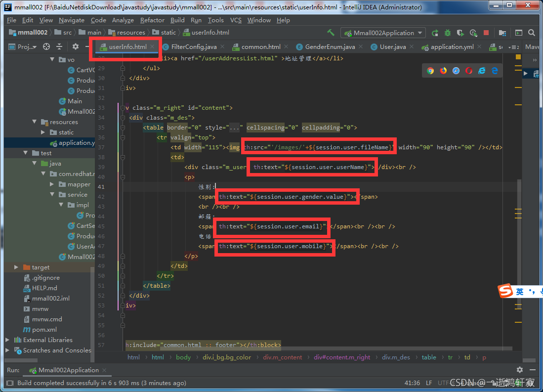
Task: Preview page in Internet Explorer
Action: [x=482, y=71]
